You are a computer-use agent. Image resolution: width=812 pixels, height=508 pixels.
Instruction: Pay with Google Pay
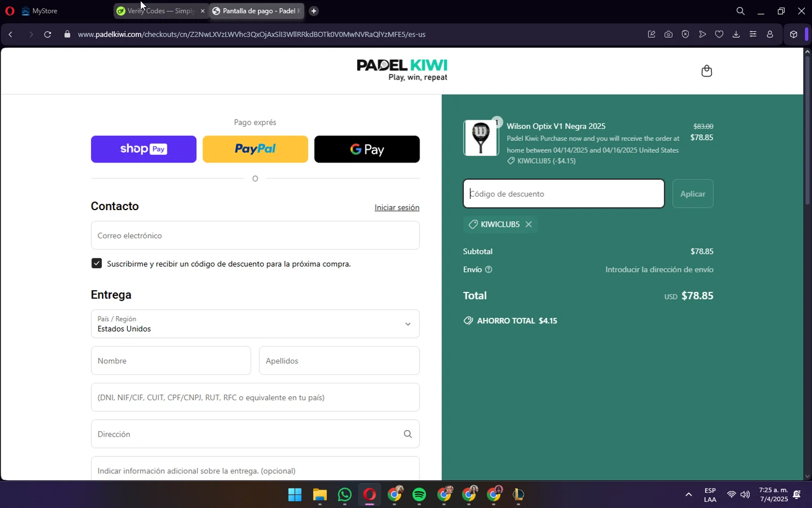pos(367,149)
